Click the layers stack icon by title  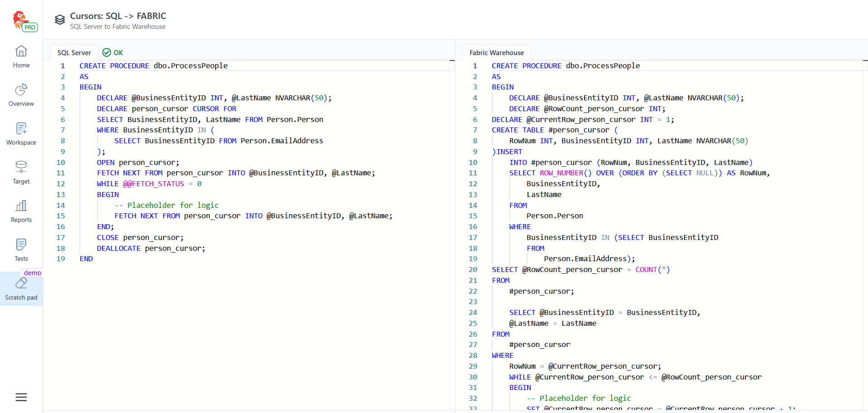60,20
